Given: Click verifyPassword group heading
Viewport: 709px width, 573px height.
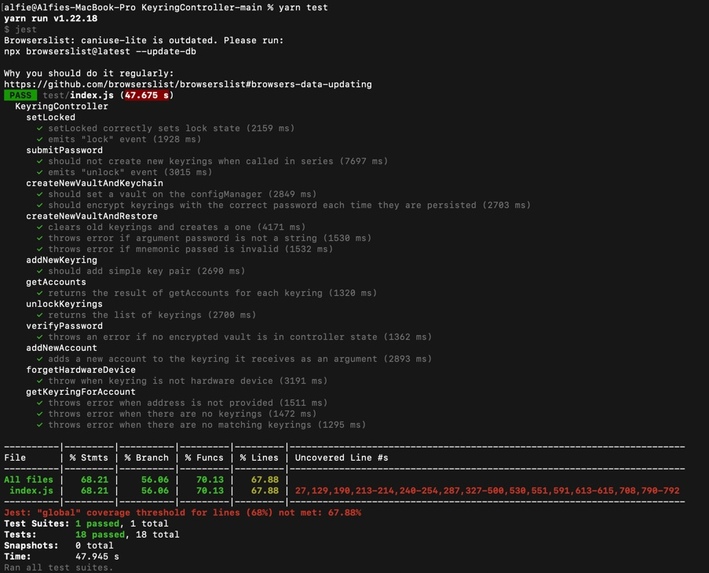Looking at the screenshot, I should click(x=64, y=326).
